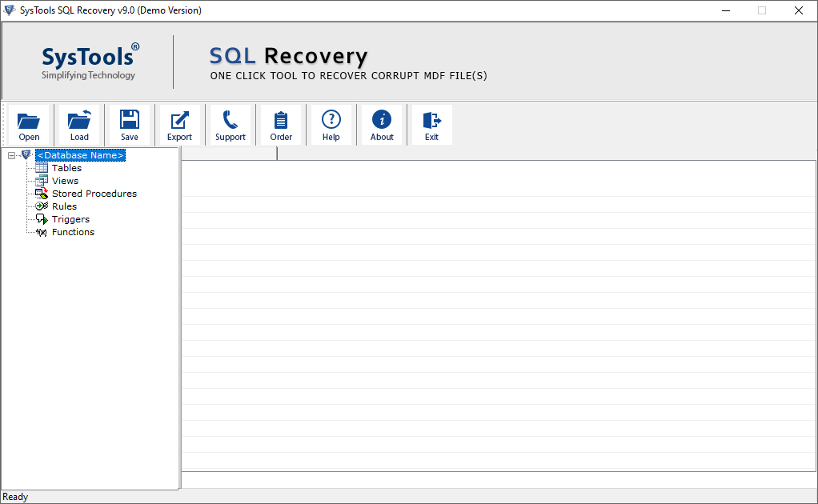Exit the application using the toolbar icon

pos(431,124)
